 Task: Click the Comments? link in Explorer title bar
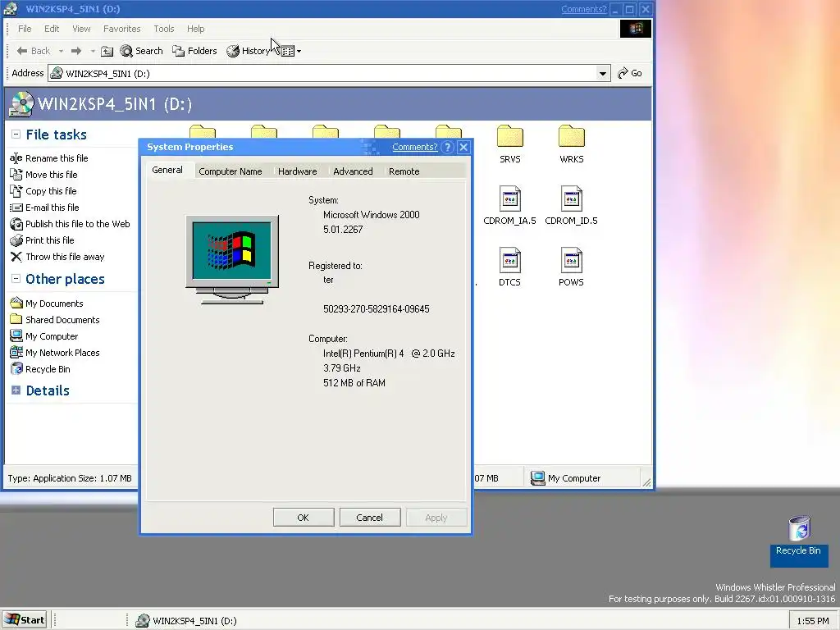coord(584,9)
